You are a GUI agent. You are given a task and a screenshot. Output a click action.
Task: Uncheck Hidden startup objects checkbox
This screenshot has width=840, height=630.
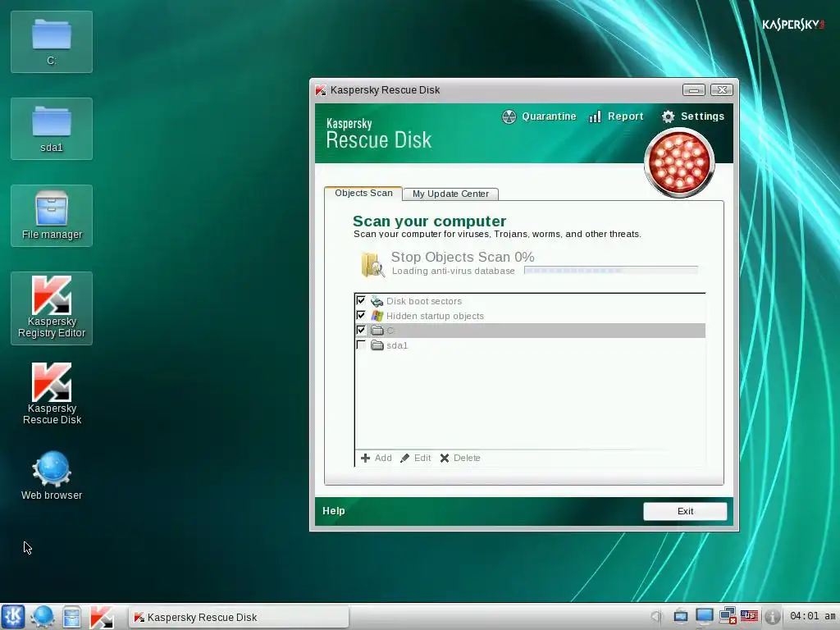[x=361, y=316]
